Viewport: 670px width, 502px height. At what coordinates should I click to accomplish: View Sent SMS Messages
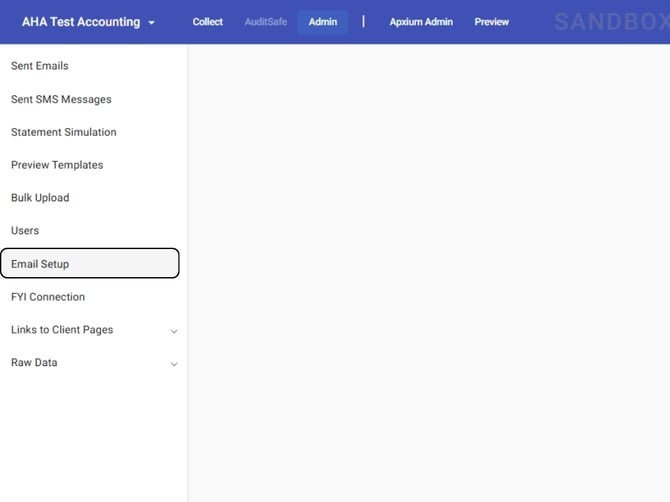click(61, 99)
